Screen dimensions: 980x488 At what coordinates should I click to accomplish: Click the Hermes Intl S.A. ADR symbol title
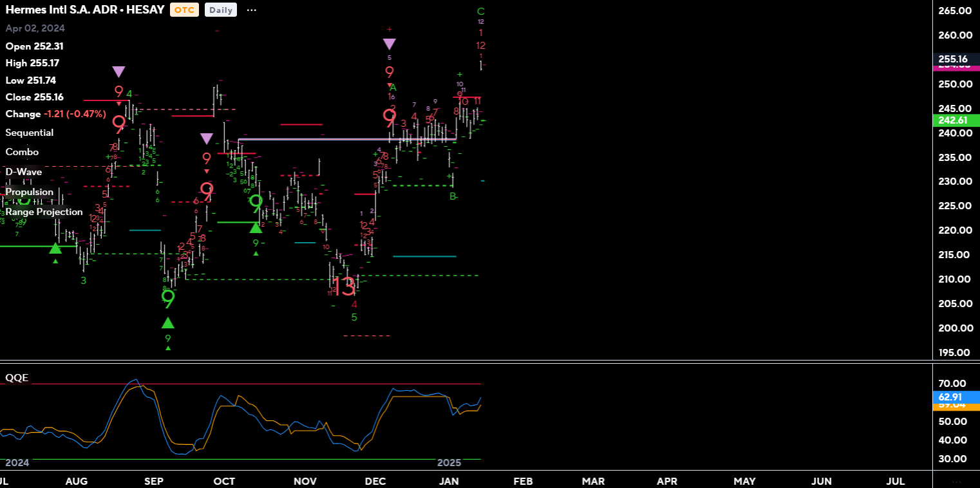click(85, 10)
